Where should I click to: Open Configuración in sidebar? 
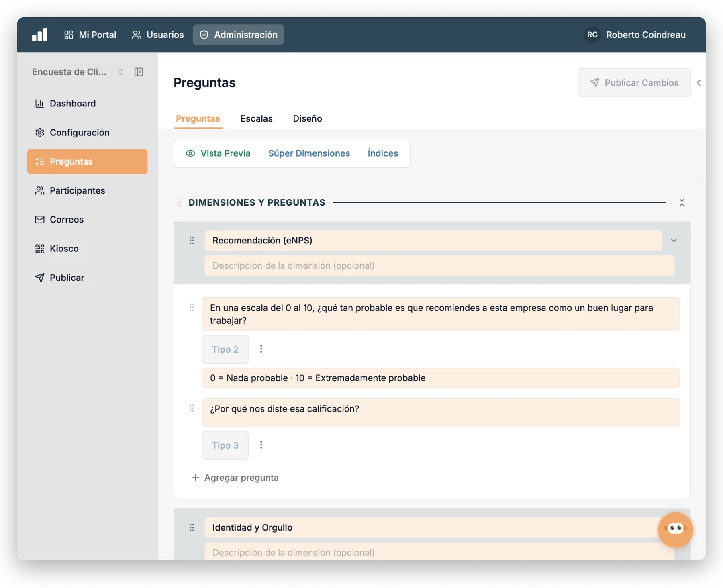[87, 133]
